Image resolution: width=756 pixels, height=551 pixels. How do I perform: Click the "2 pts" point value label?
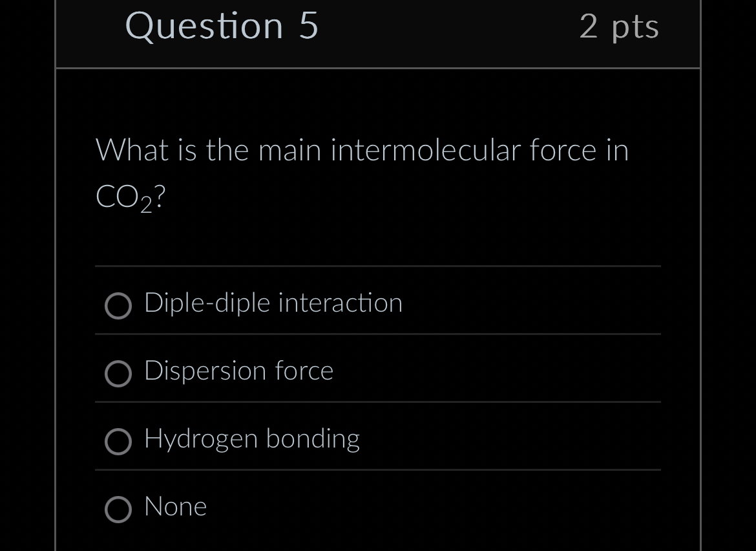coord(620,27)
